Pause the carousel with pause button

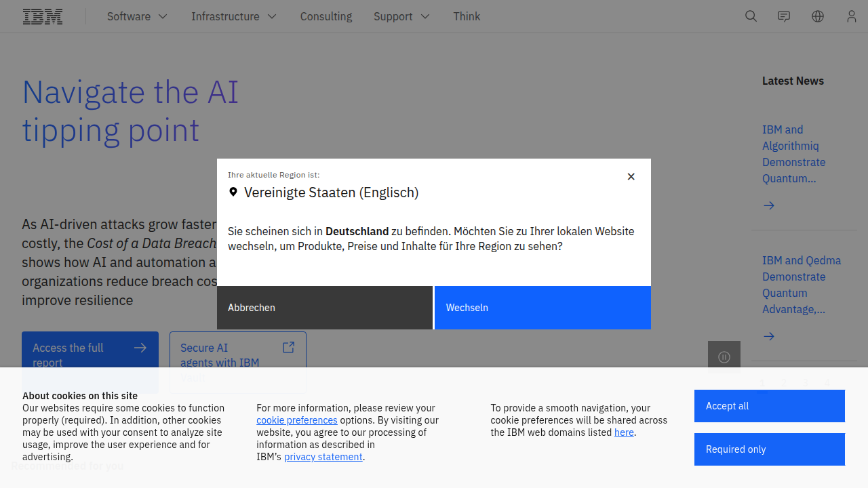tap(724, 357)
